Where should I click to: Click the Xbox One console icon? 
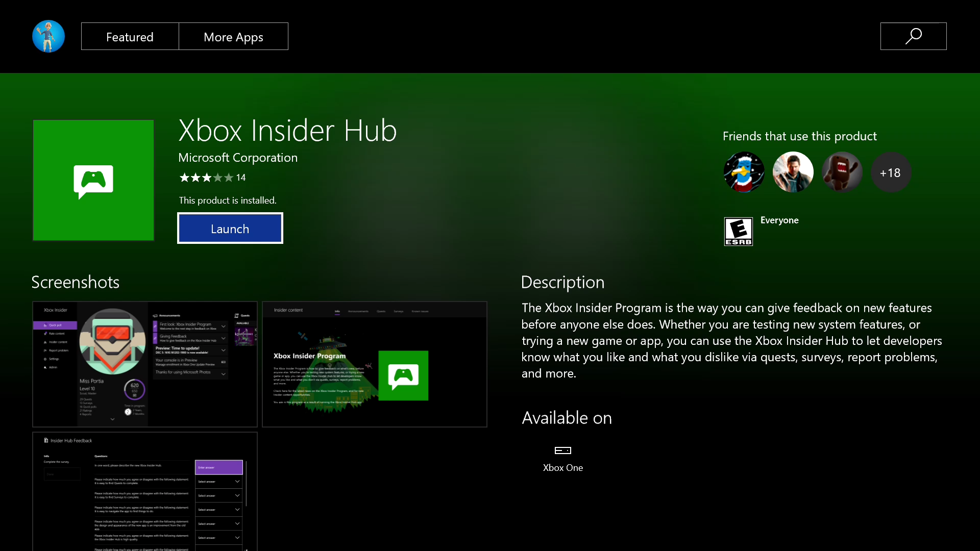tap(562, 450)
